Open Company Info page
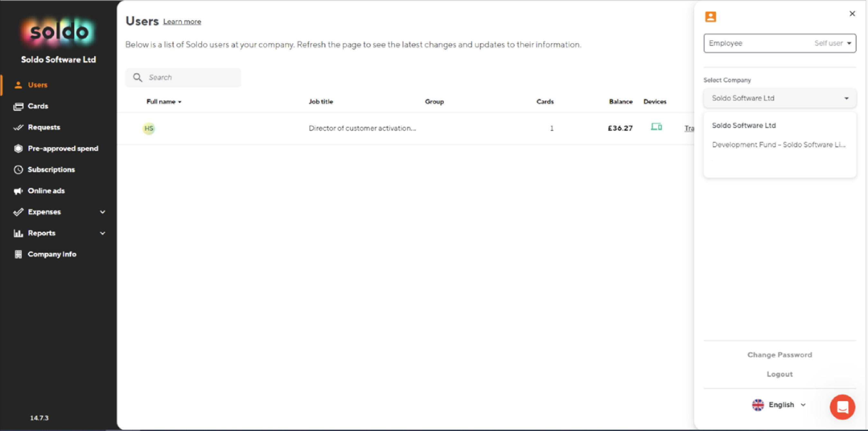 [52, 254]
